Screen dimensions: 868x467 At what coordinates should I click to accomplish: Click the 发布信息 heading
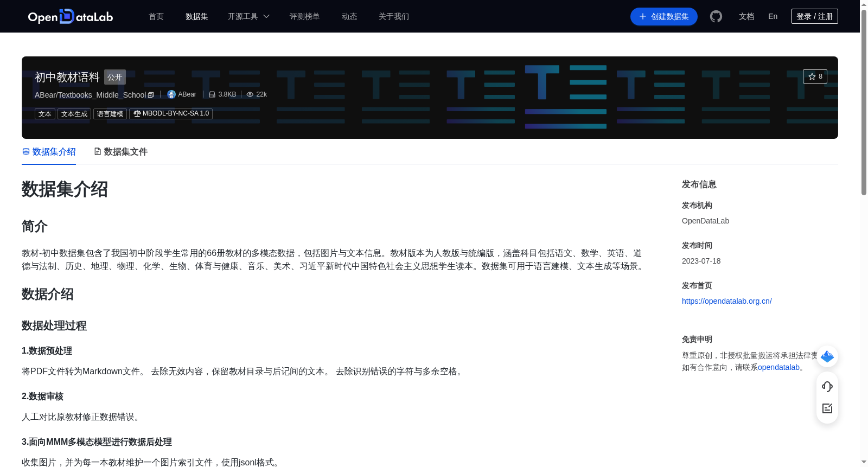click(699, 184)
